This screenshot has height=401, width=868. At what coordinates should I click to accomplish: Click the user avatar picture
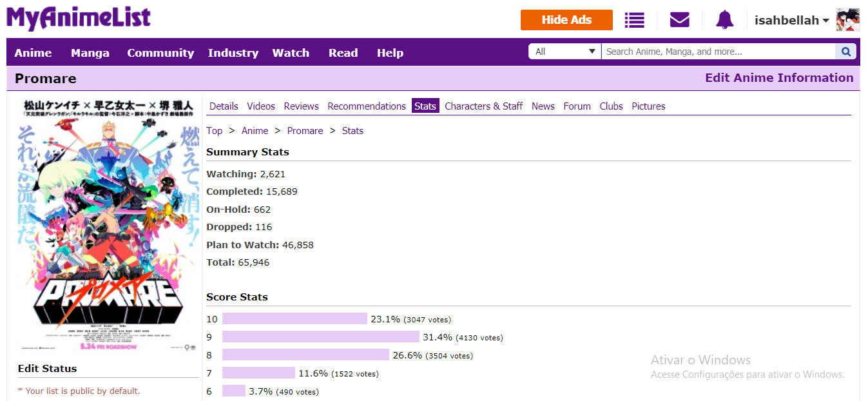847,20
